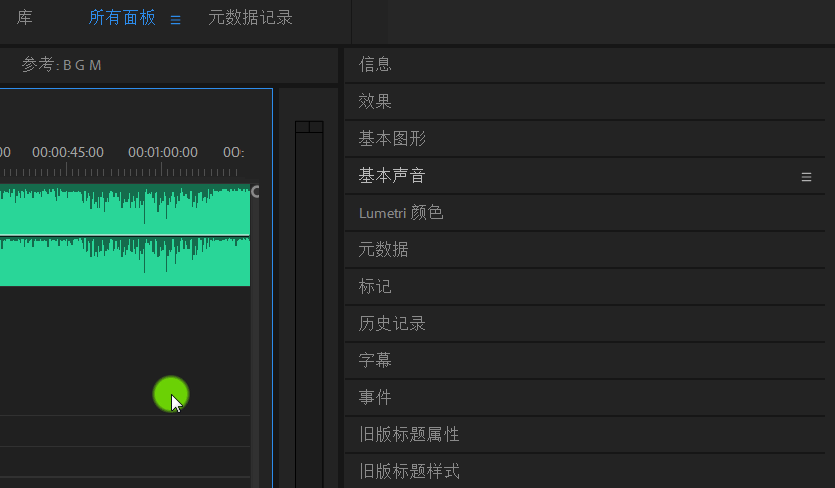Open the 信息 panel
This screenshot has width=835, height=488.
coord(585,64)
